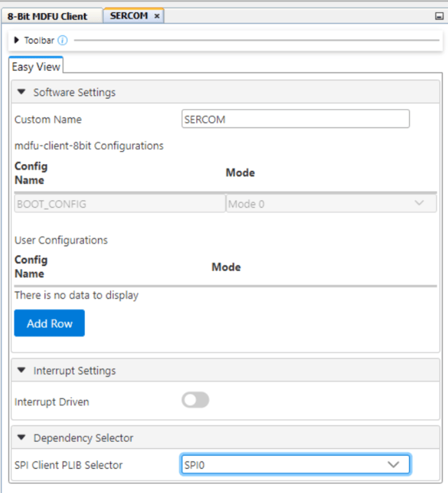Select the SERCOM tab
The width and height of the screenshot is (448, 493).
(x=129, y=16)
